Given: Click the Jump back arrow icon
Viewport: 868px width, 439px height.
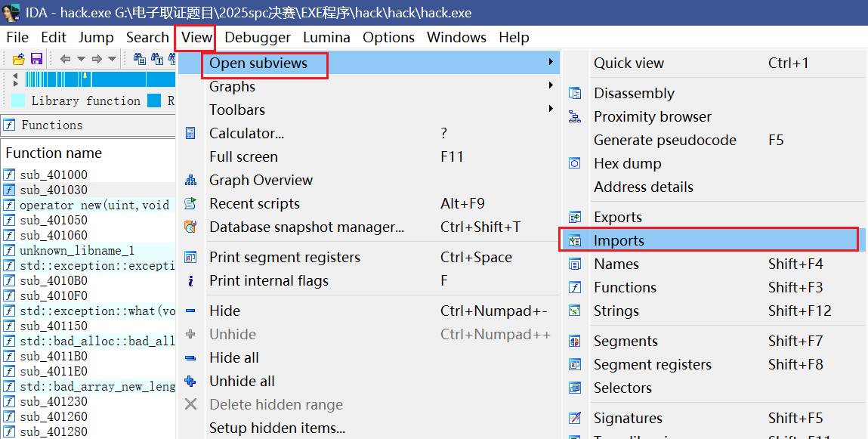Looking at the screenshot, I should (65, 59).
